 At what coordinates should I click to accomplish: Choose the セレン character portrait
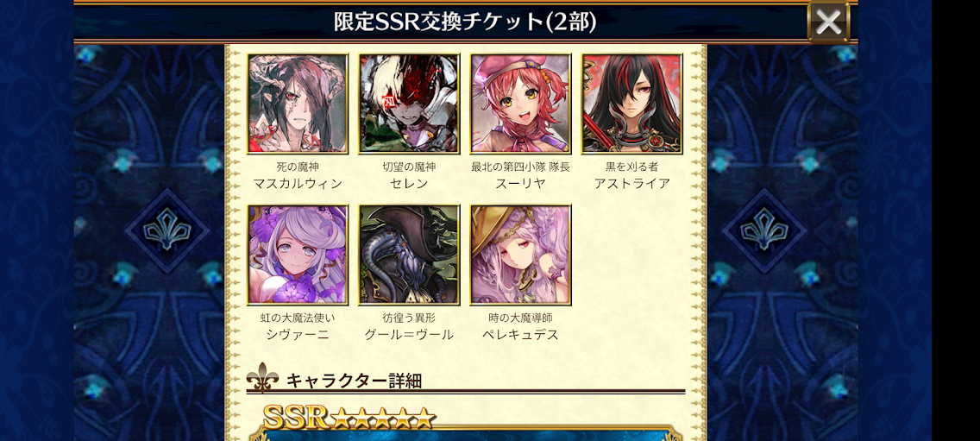pos(409,104)
